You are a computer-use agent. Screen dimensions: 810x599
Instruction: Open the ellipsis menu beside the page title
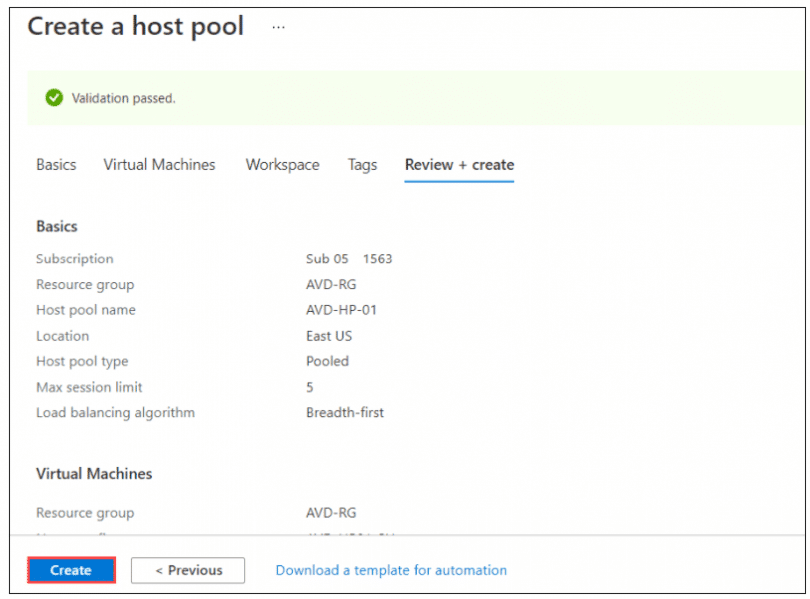tap(277, 27)
